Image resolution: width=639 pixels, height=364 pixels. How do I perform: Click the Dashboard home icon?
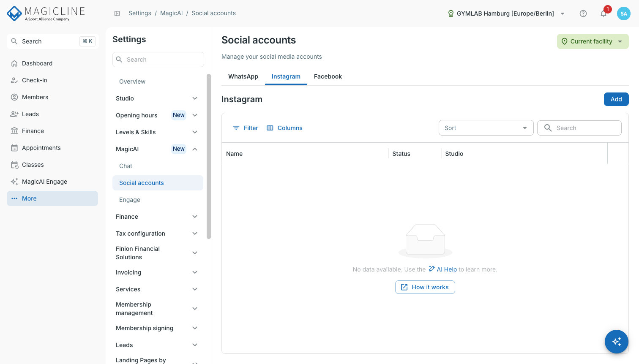tap(14, 63)
